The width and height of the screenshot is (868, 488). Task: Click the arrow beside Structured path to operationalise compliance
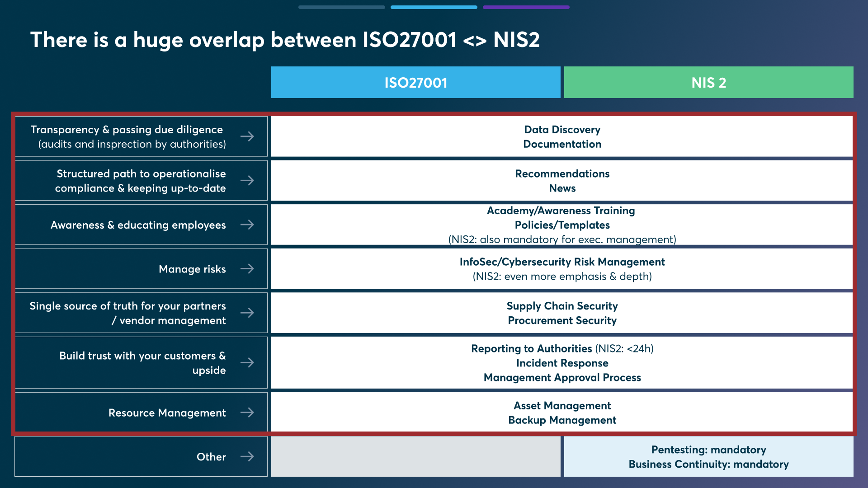click(247, 181)
